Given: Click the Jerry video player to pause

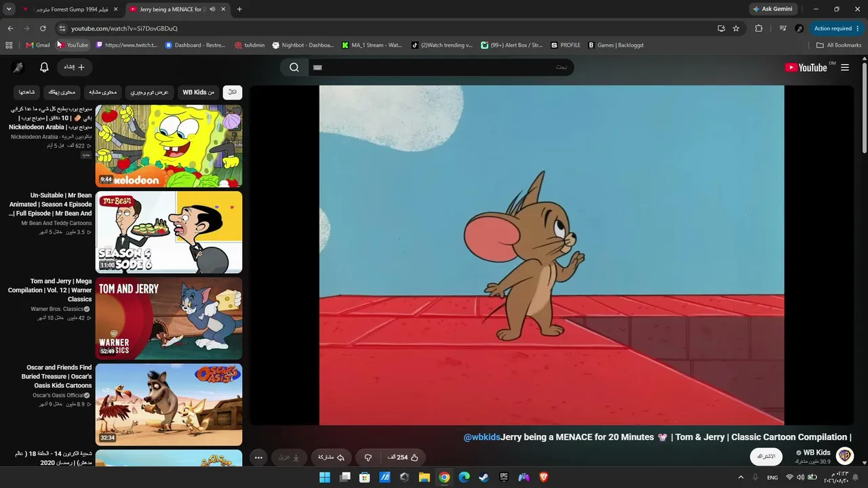Looking at the screenshot, I should (551, 255).
